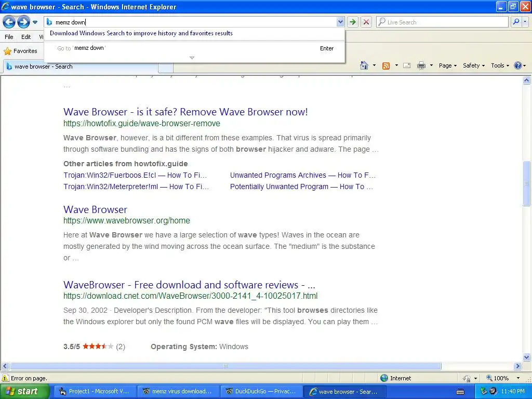Click the 'Error on page' warning icon
The image size is (532, 399).
pyautogui.click(x=5, y=378)
